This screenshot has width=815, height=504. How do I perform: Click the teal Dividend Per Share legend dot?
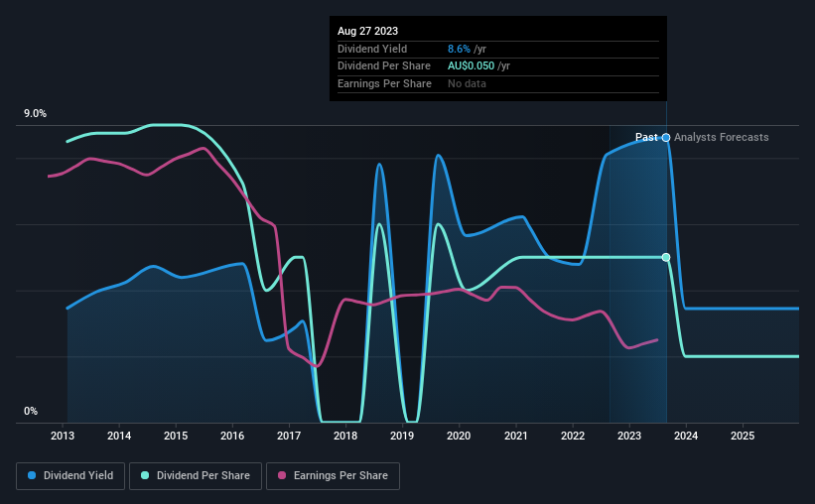pos(145,475)
